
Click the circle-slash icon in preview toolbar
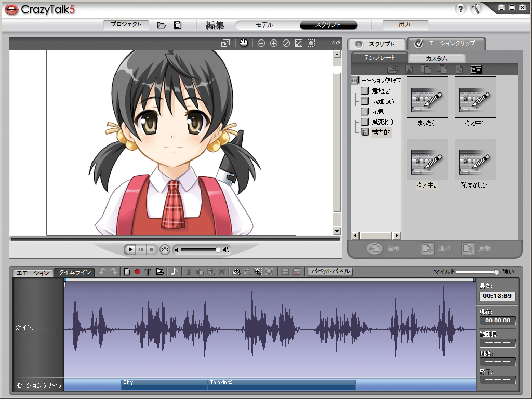pos(286,43)
